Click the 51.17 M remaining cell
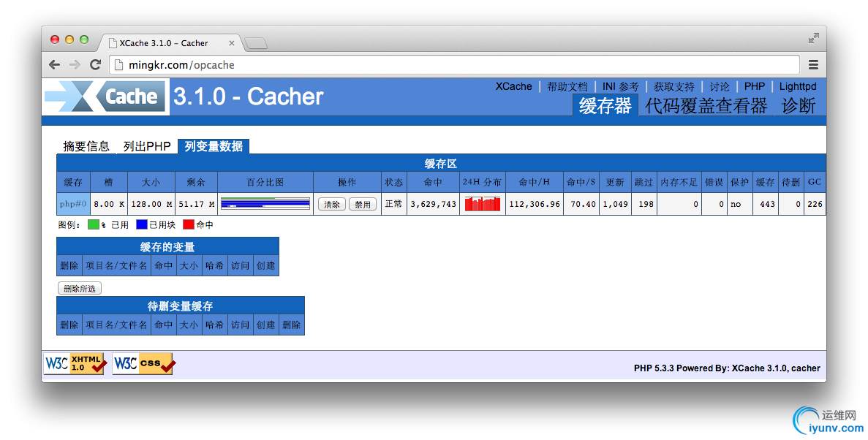 [197, 204]
